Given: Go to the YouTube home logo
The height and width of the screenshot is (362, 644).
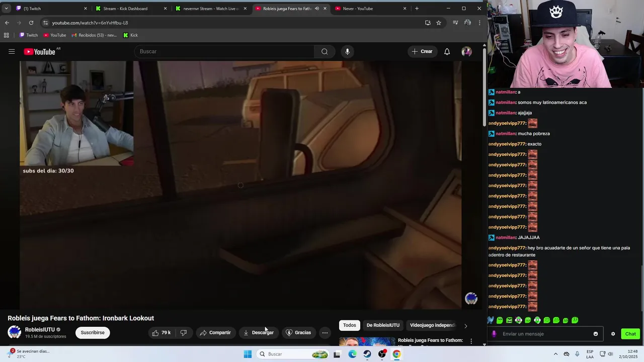Looking at the screenshot, I should click(39, 52).
